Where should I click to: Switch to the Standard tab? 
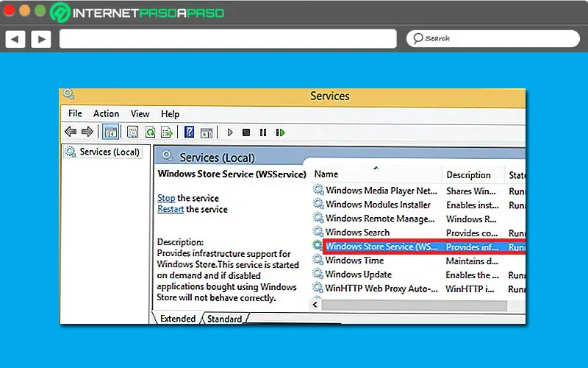(224, 319)
